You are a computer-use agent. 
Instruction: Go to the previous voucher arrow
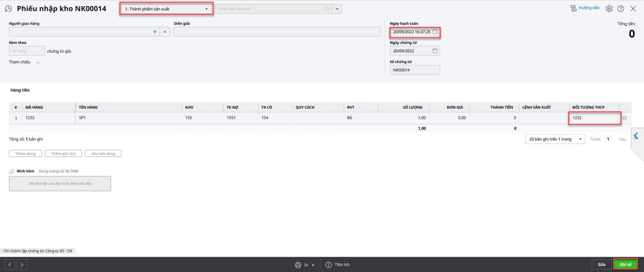coord(10,264)
